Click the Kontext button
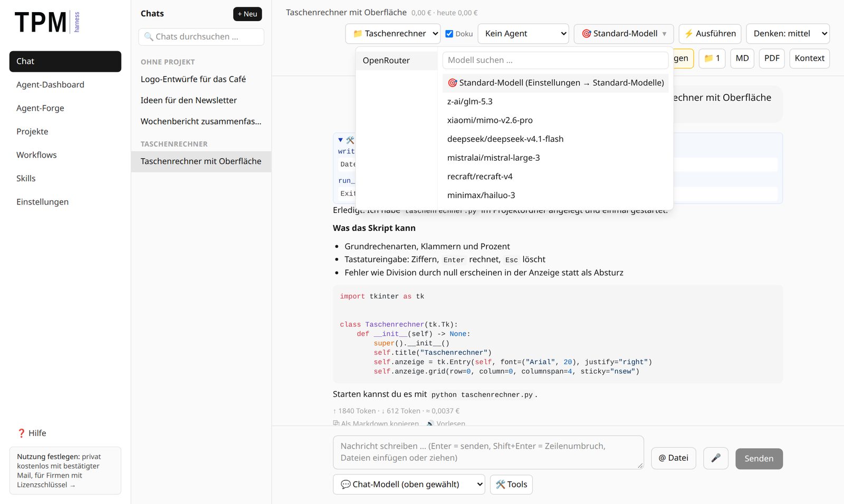This screenshot has height=504, width=844. point(810,59)
